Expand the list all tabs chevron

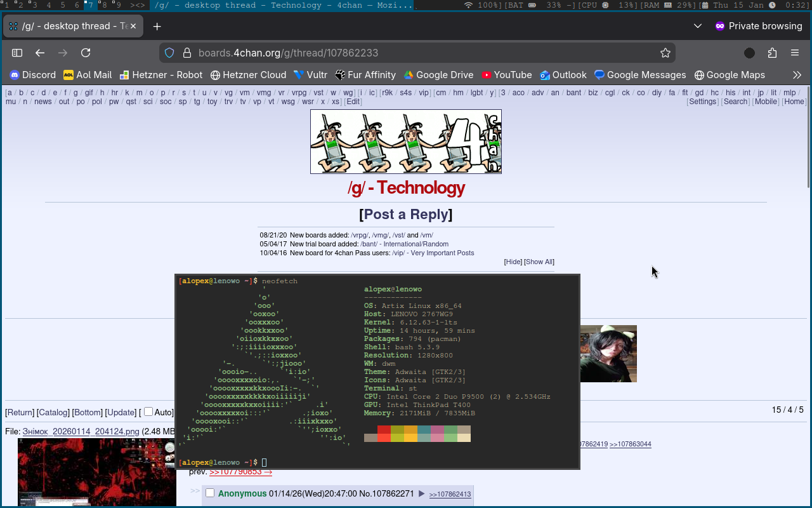[698, 26]
